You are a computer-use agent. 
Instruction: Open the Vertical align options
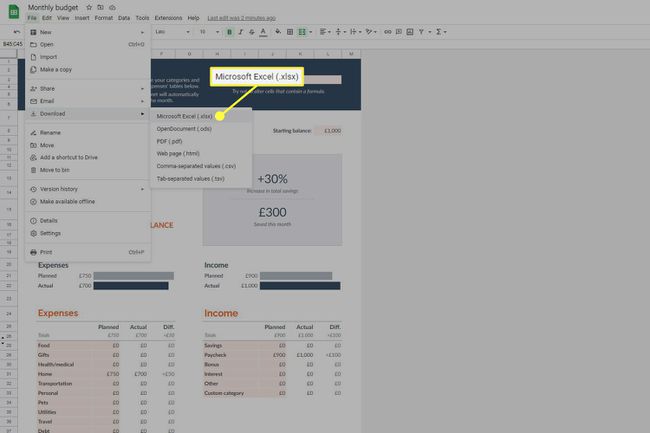[x=340, y=32]
